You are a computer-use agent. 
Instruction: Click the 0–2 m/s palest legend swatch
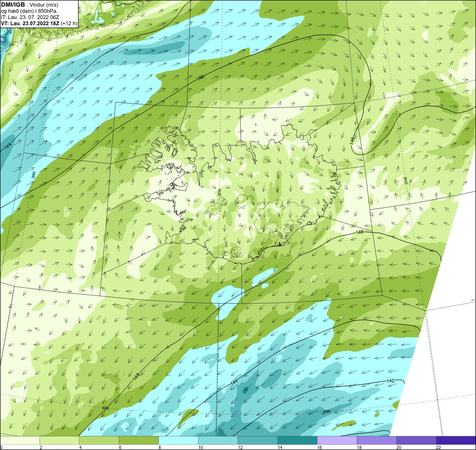pos(20,440)
